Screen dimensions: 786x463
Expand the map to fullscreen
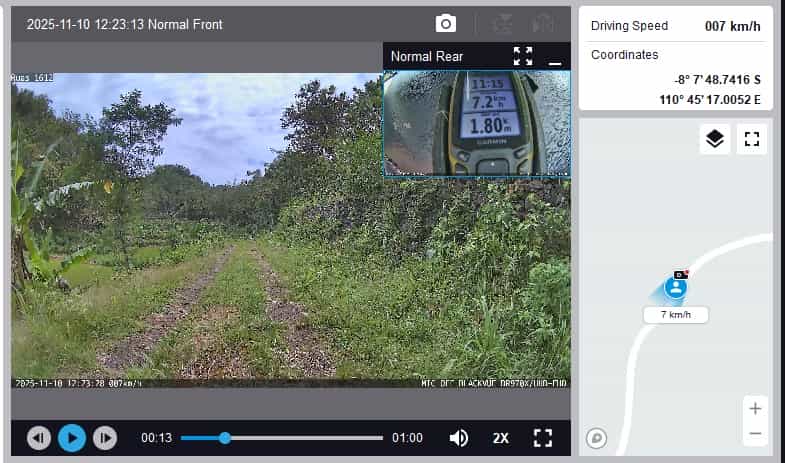click(752, 139)
